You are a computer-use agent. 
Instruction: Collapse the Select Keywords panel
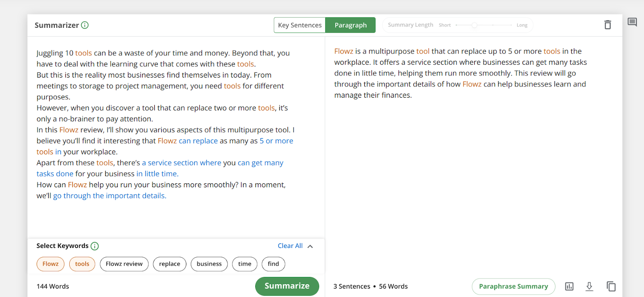(310, 246)
